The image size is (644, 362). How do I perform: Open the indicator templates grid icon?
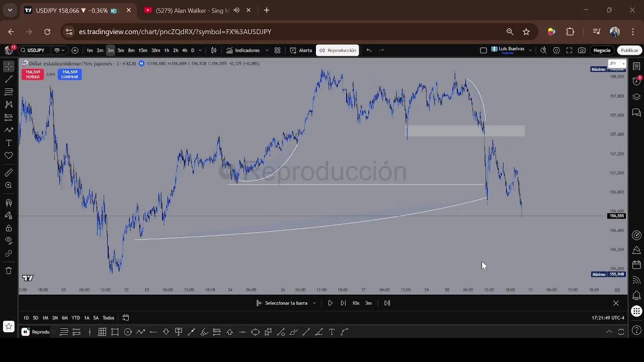coord(277,50)
